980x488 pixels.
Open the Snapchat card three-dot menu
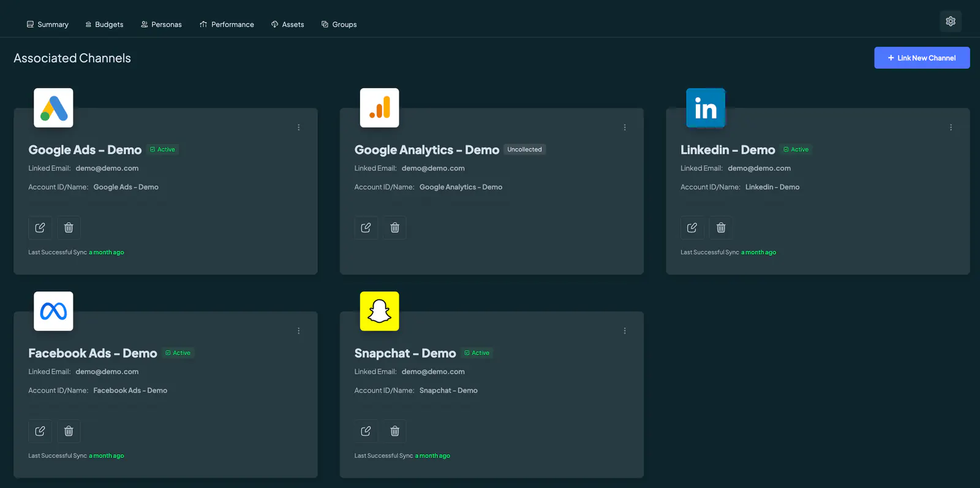click(x=625, y=331)
